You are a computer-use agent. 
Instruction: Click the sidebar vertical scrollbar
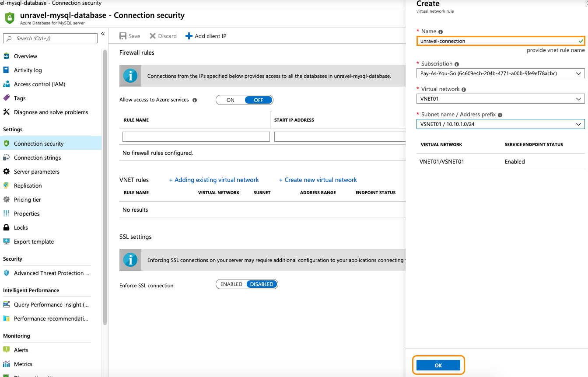click(105, 188)
